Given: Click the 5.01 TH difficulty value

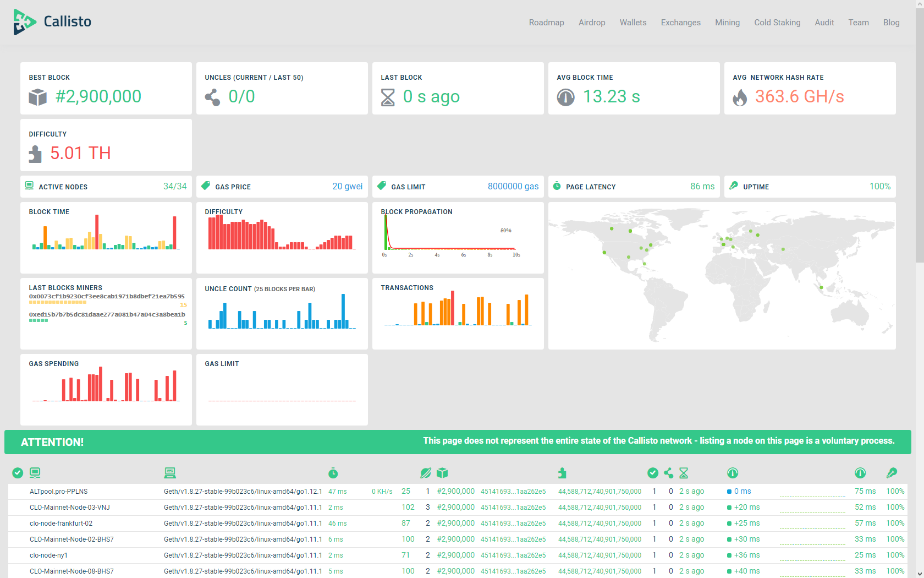Looking at the screenshot, I should click(80, 153).
